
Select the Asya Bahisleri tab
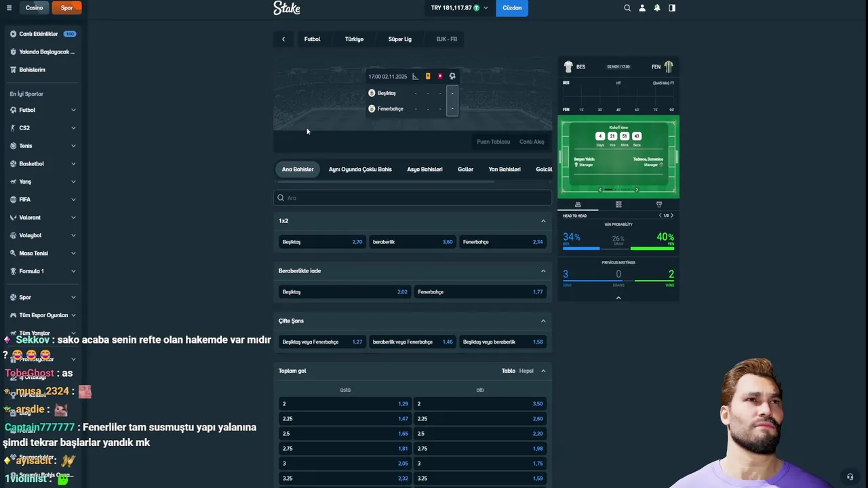pyautogui.click(x=425, y=169)
